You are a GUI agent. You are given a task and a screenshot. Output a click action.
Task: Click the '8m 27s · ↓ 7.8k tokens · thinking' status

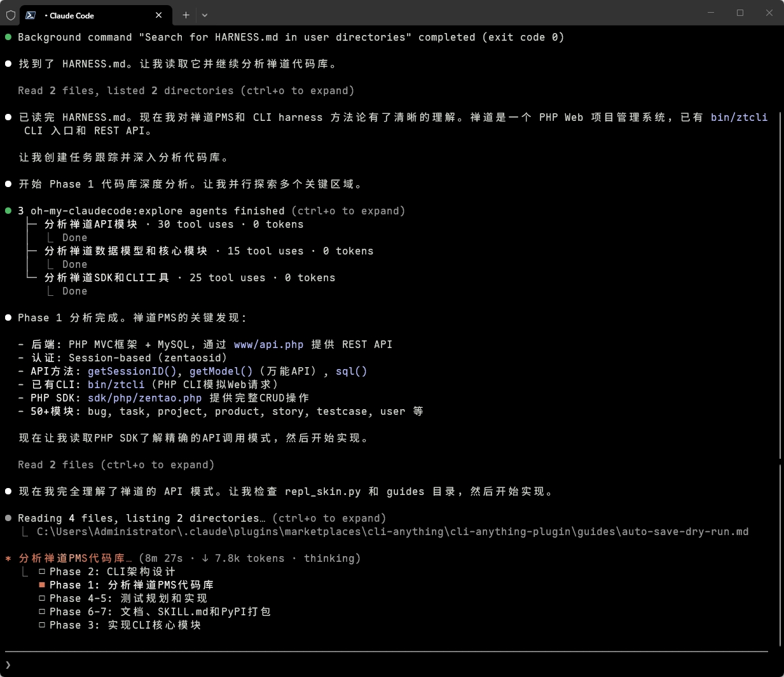click(249, 558)
